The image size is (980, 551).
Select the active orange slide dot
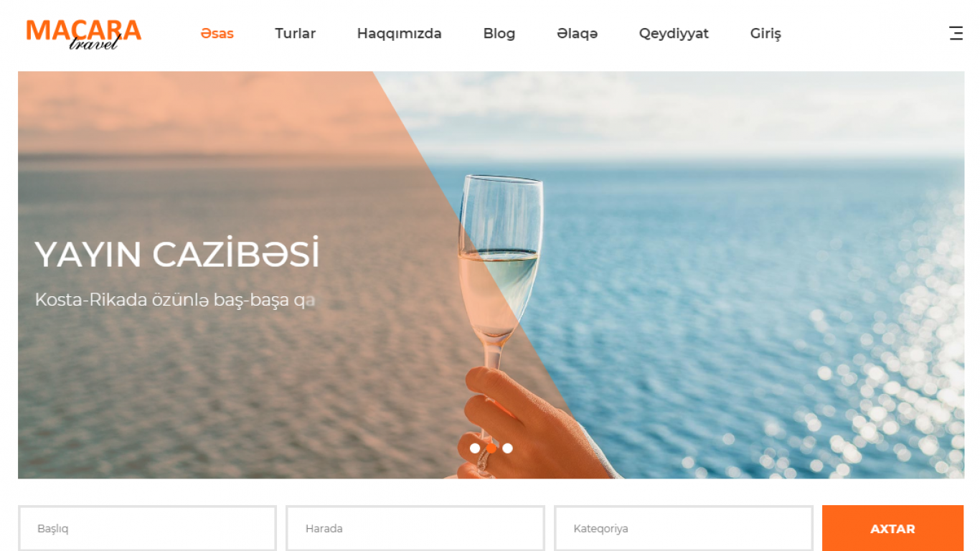(x=491, y=448)
